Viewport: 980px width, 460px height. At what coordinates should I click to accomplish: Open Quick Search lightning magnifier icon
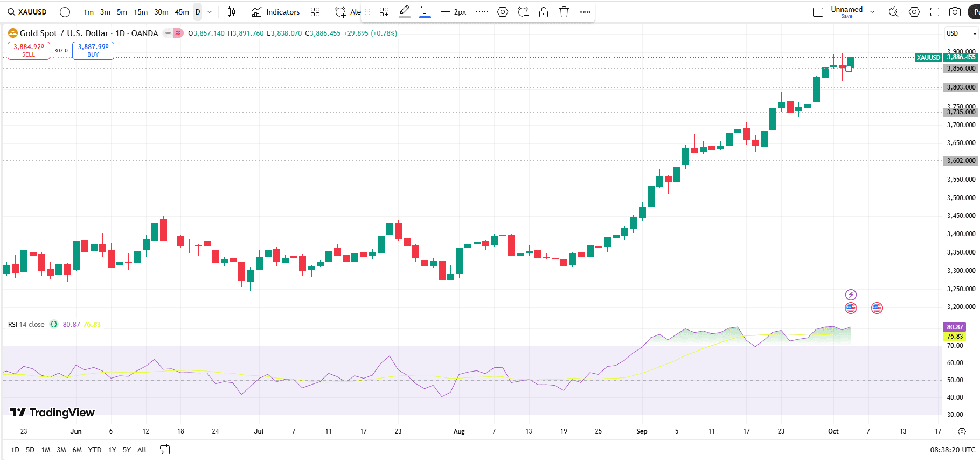coord(893,12)
